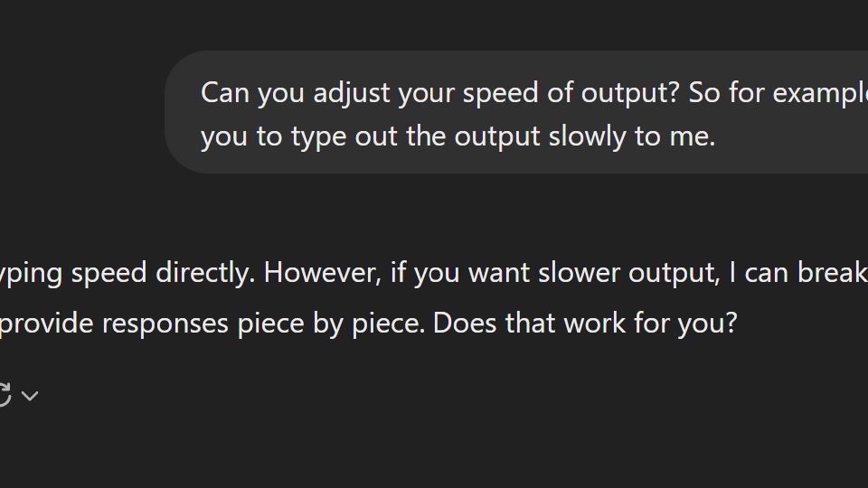Select the user message bubble
The height and width of the screenshot is (488, 868).
[x=516, y=112]
